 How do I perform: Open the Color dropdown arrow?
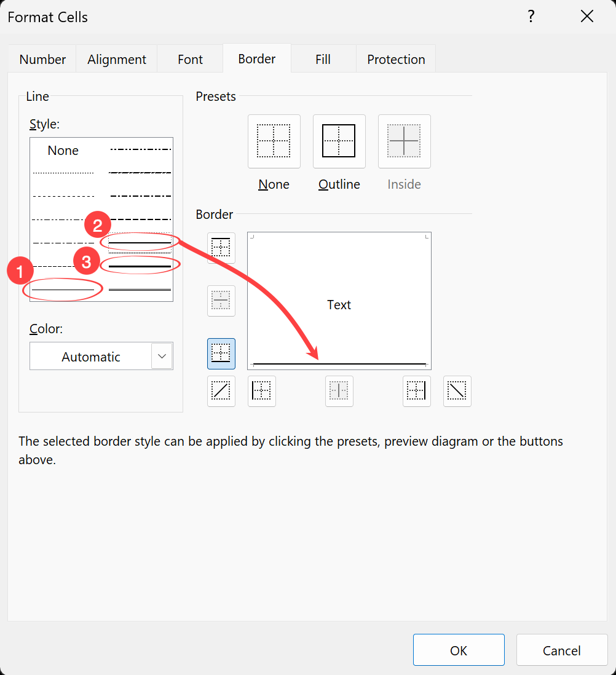point(162,356)
